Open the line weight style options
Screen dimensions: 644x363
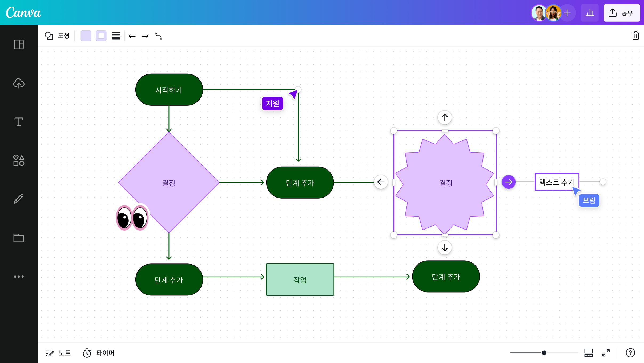(x=116, y=36)
